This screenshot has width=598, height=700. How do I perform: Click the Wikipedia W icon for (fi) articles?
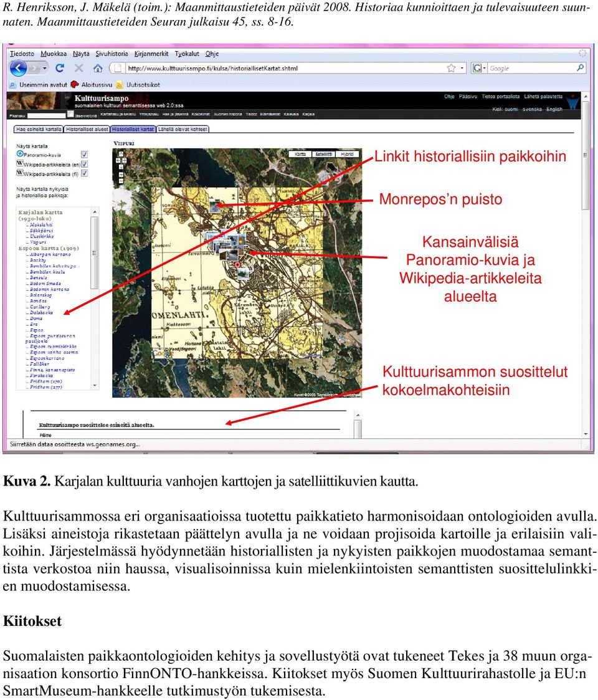20,173
